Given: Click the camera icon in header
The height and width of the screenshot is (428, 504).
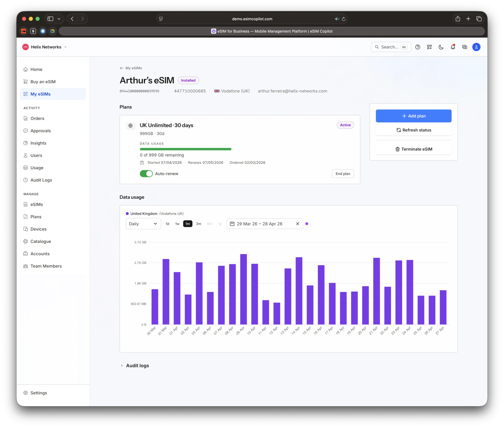Looking at the screenshot, I should 465,47.
